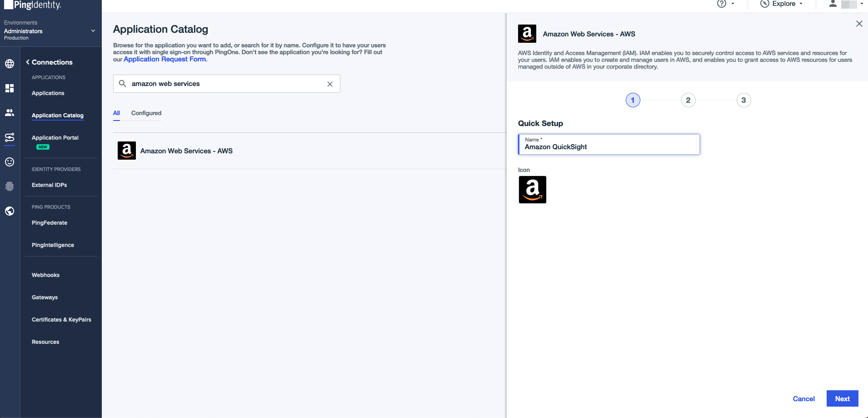Switch to the All tab
The image size is (868, 418).
click(x=116, y=113)
